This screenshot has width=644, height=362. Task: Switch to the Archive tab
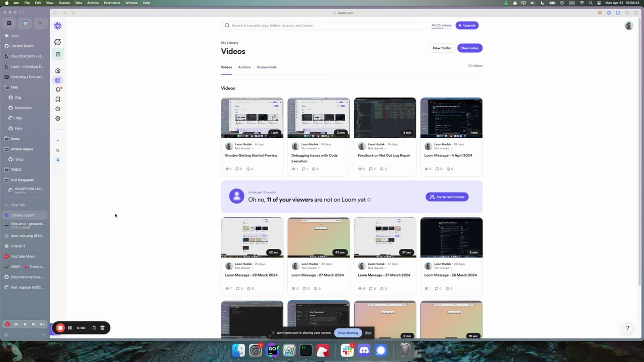coord(245,67)
